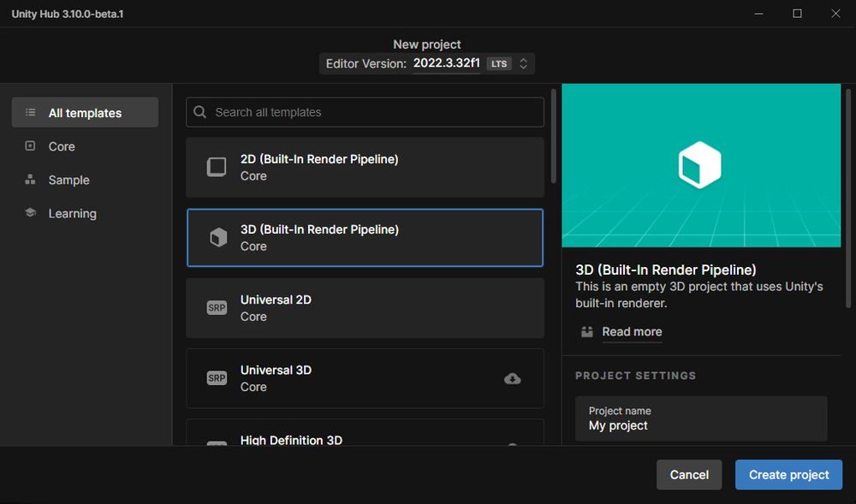Click the LTS badge
Viewport: 856px width, 504px height.
(x=499, y=64)
